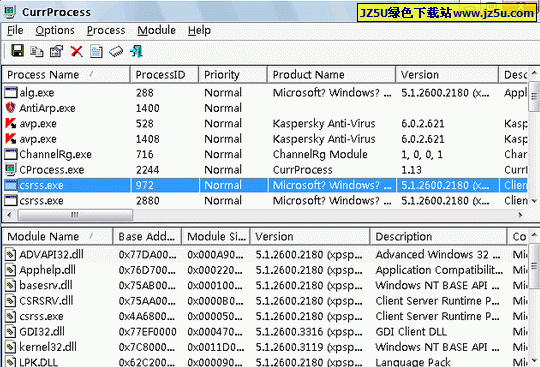Click the kernel32.dll module icon
Image resolution: width=540 pixels, height=367 pixels.
tap(11, 347)
